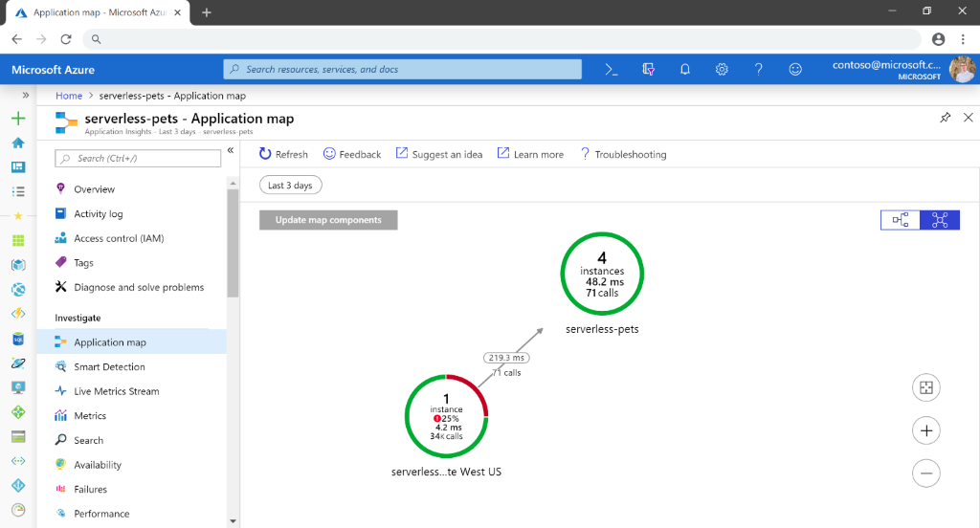Open Cloud Shell from the Azure top bar

coord(612,70)
